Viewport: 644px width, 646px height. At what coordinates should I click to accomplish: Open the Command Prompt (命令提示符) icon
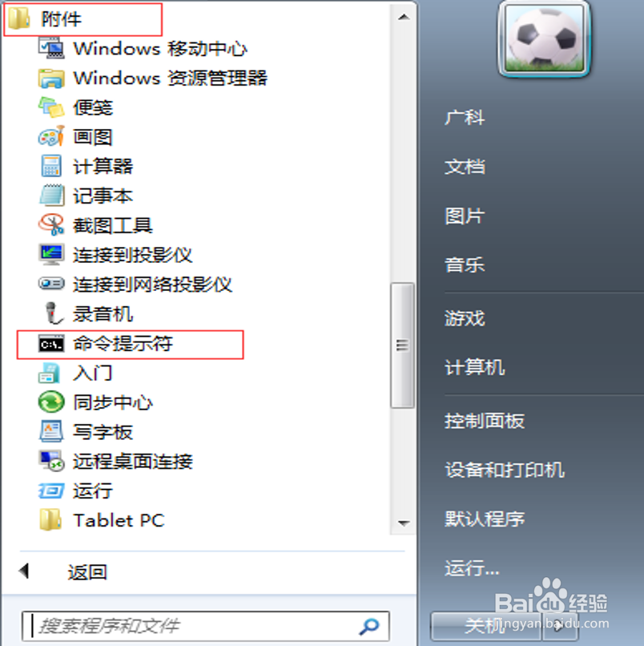tap(51, 344)
